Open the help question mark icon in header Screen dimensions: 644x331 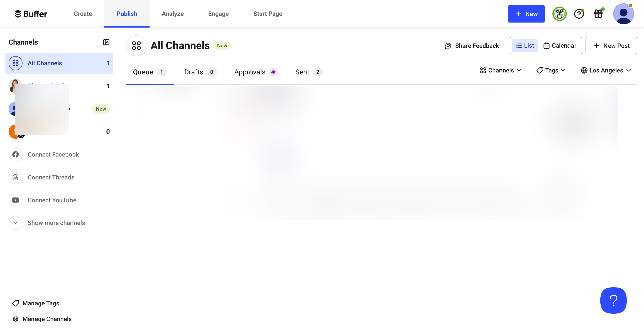[579, 14]
